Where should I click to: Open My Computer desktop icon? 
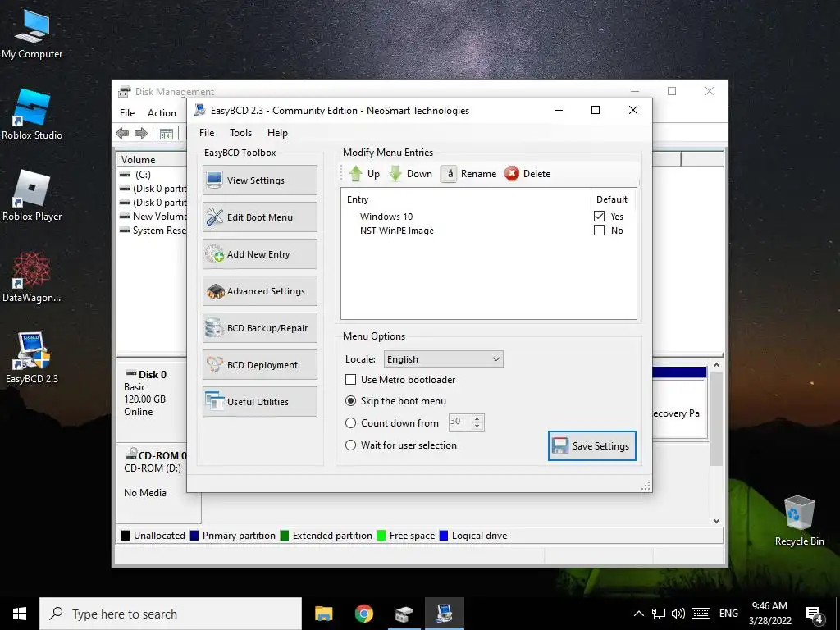(x=32, y=34)
